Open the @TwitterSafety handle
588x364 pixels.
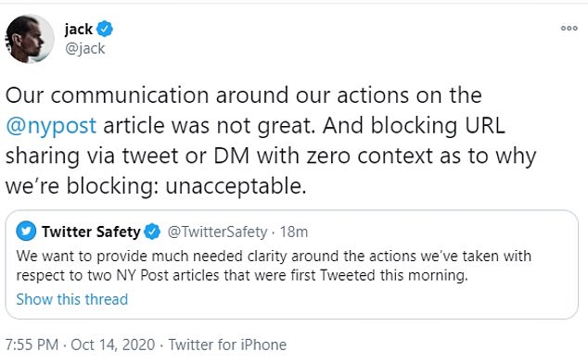217,232
